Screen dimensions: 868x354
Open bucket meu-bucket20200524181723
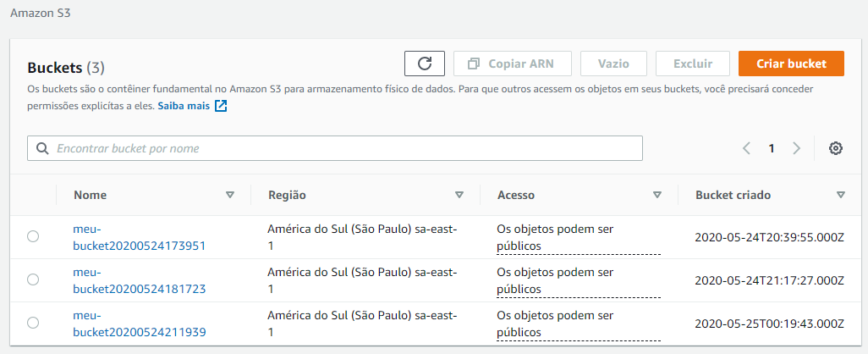(x=140, y=280)
